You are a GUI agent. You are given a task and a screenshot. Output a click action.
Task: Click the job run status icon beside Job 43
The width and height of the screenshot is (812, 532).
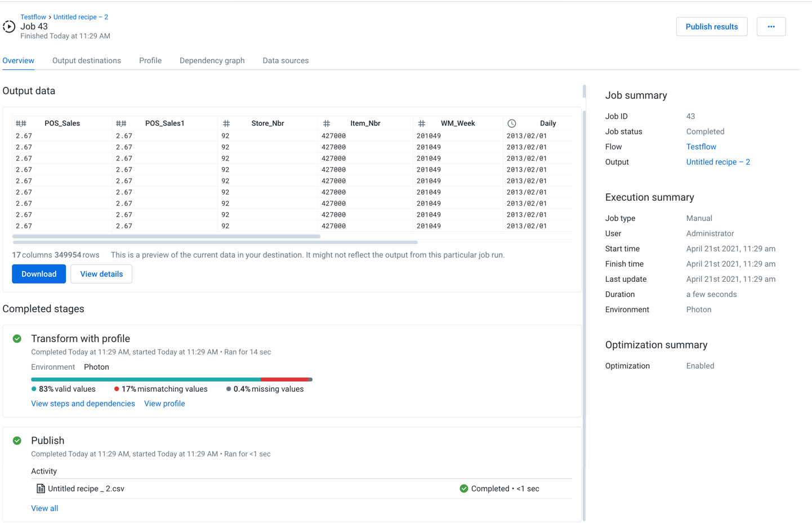tap(9, 26)
